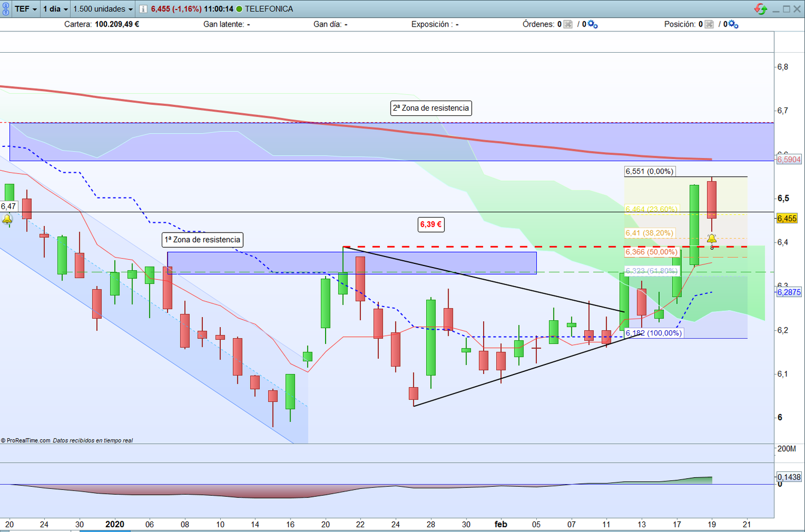
Task: Click the 6,5904 moving average price tag
Action: pyautogui.click(x=789, y=160)
